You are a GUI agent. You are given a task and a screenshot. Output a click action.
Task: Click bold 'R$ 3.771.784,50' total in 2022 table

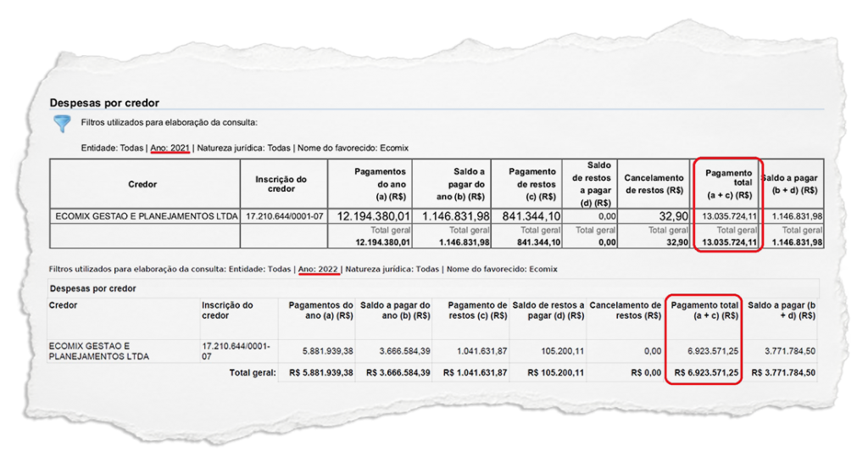point(783,373)
